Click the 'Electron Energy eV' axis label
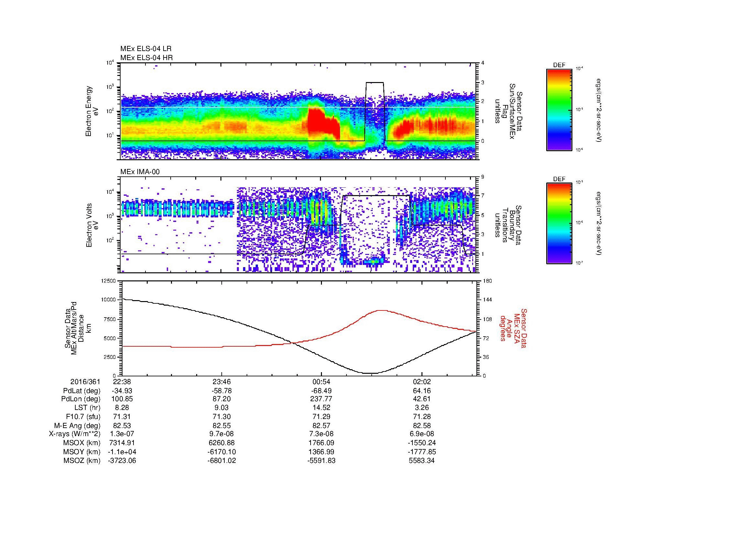This screenshot has width=756, height=534. click(92, 111)
